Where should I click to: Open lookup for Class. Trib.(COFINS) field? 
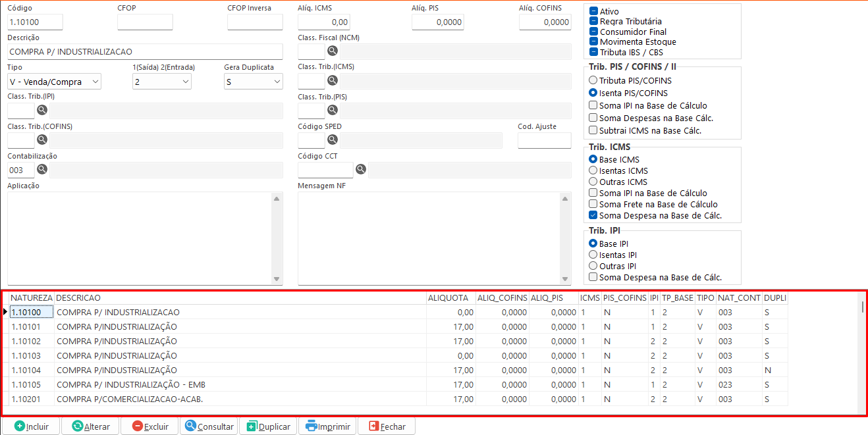pyautogui.click(x=42, y=140)
